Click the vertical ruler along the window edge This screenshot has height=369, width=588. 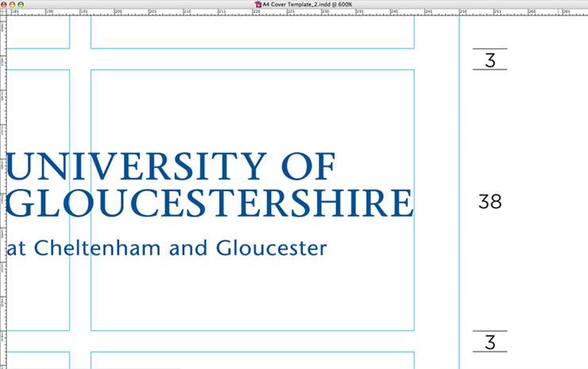3,192
